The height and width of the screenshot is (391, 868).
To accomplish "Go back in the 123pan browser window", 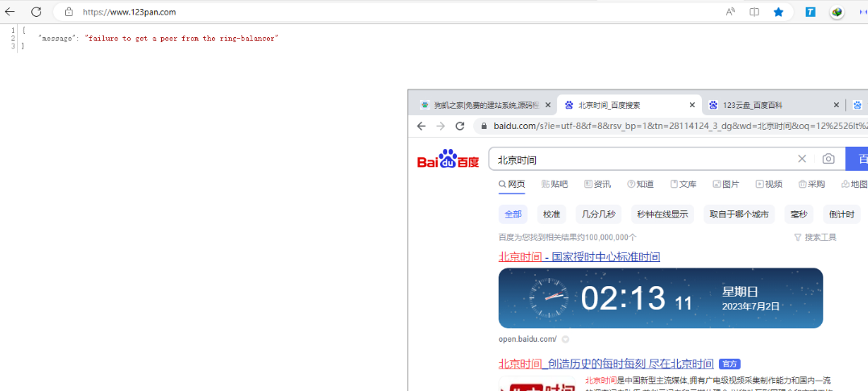I will (x=10, y=11).
